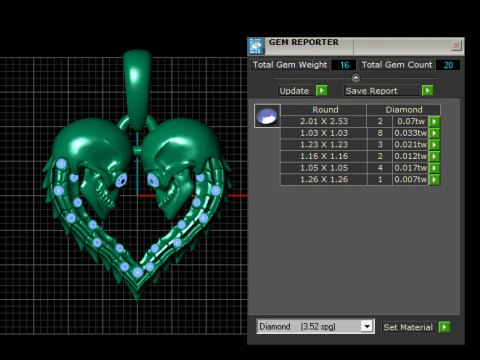This screenshot has width=480, height=360.
Task: Click the 0.017tw weight cell
Action: click(411, 168)
